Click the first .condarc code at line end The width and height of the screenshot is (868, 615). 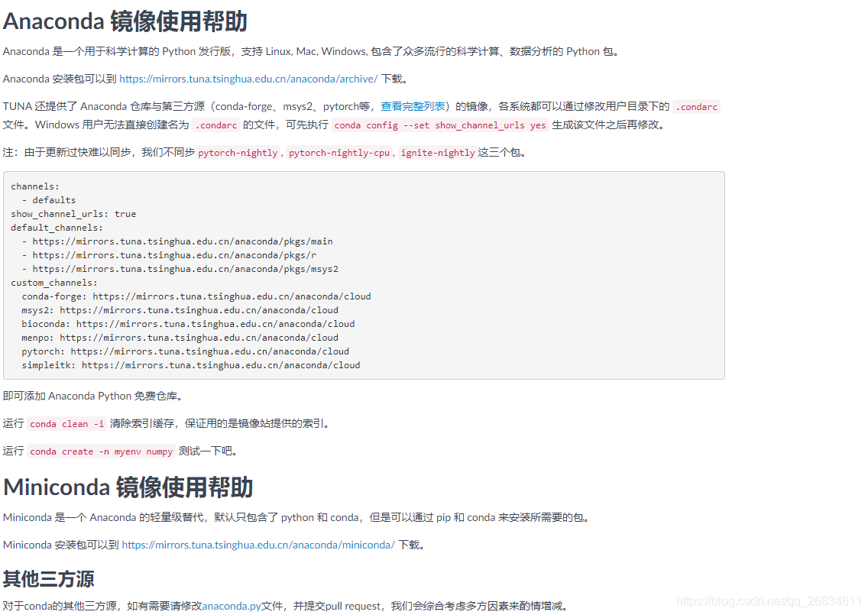tap(696, 107)
